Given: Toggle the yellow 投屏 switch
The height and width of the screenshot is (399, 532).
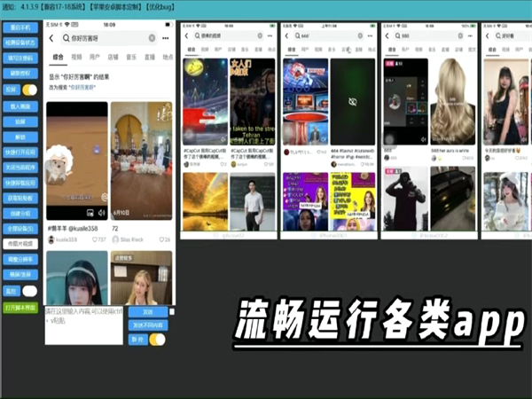Looking at the screenshot, I should click(x=29, y=90).
